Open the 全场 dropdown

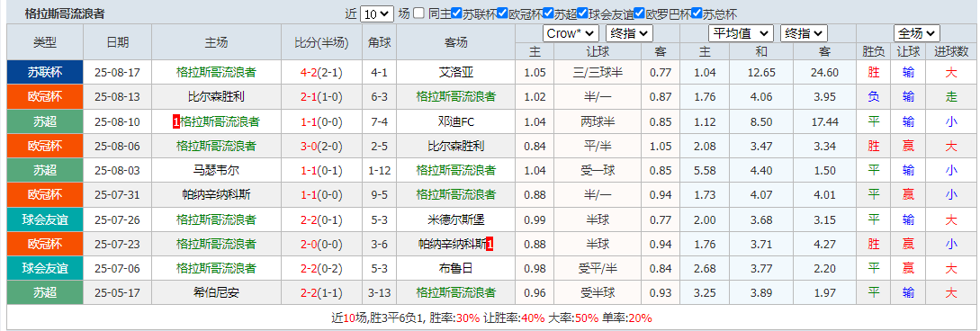(917, 33)
